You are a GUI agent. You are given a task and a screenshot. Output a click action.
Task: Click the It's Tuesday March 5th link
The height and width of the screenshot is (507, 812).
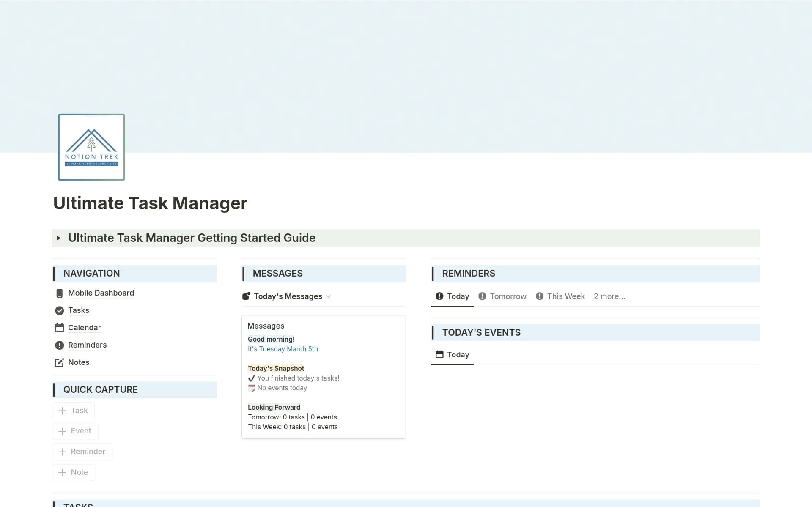coord(283,349)
